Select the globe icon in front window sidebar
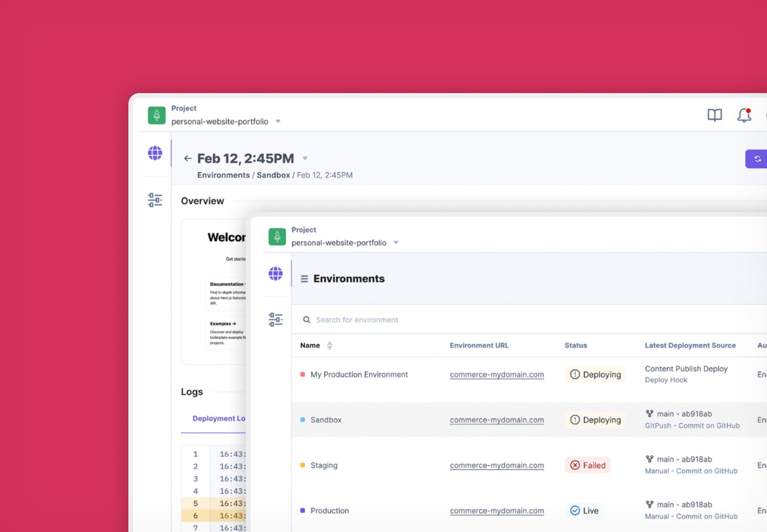Image resolution: width=767 pixels, height=532 pixels. point(275,273)
